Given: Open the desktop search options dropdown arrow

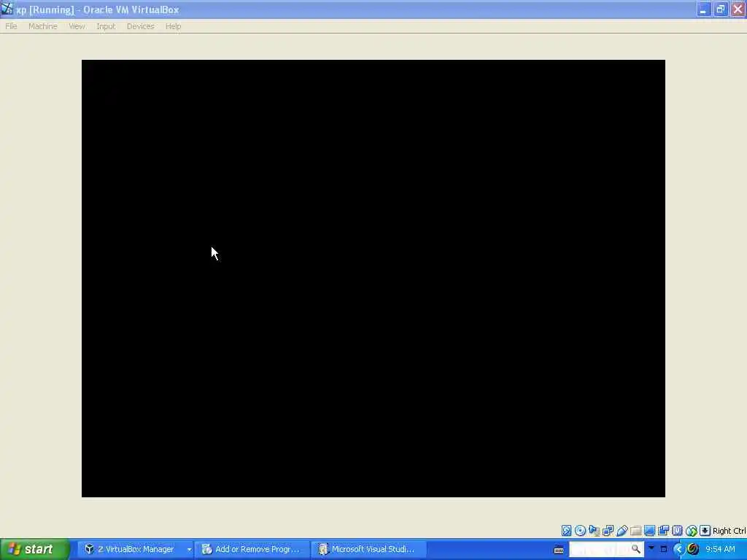Looking at the screenshot, I should pyautogui.click(x=651, y=548).
